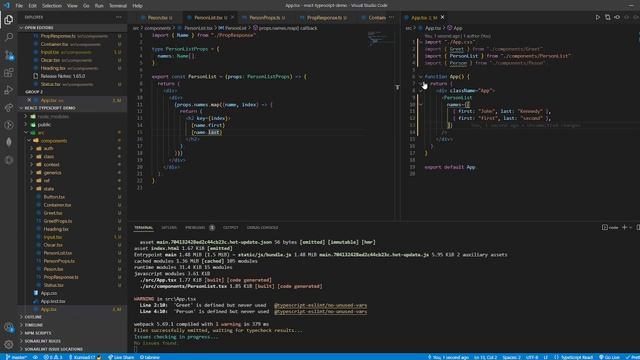Open the Source Control view

(9, 55)
